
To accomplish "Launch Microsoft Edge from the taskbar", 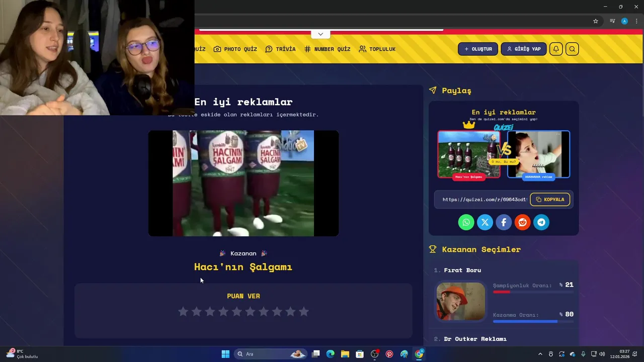I will tap(331, 354).
